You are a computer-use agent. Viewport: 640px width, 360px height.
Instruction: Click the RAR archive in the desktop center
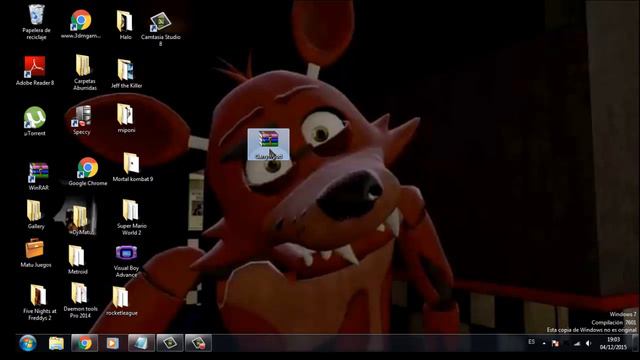pyautogui.click(x=268, y=144)
